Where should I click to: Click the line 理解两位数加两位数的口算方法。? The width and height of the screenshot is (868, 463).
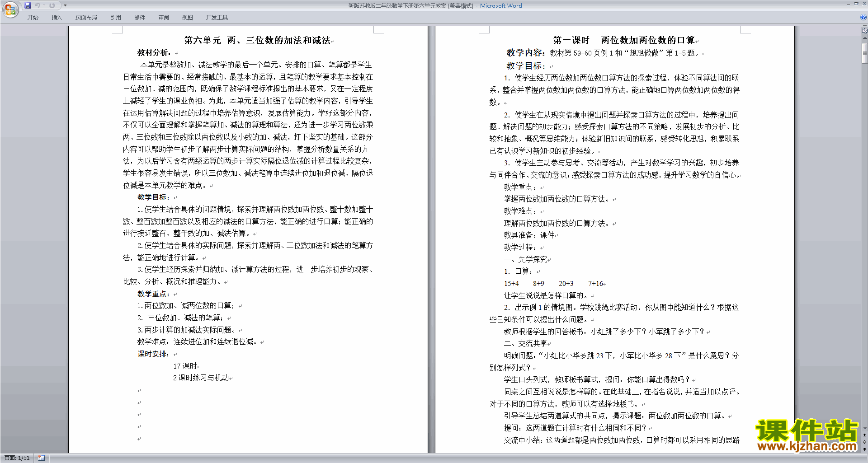[x=557, y=223]
